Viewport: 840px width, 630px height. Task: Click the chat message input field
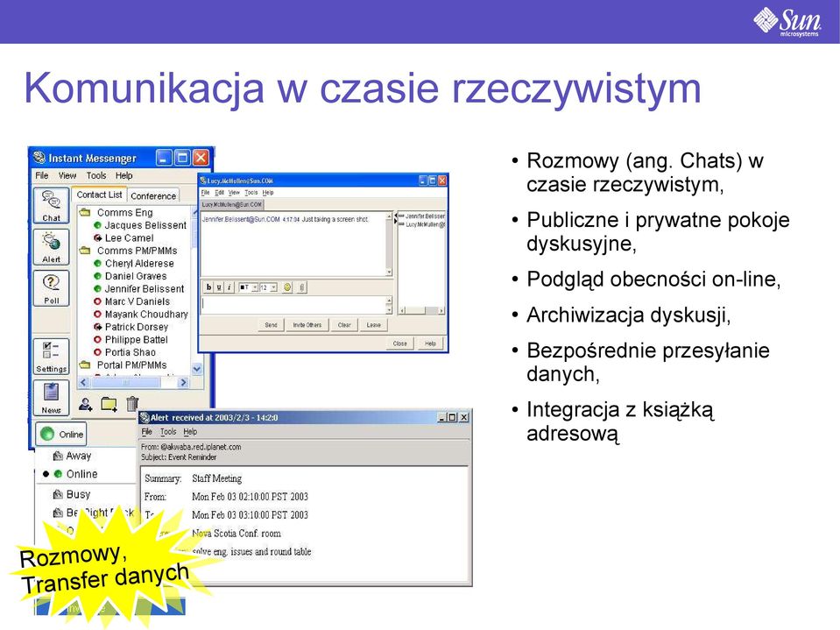coord(293,305)
